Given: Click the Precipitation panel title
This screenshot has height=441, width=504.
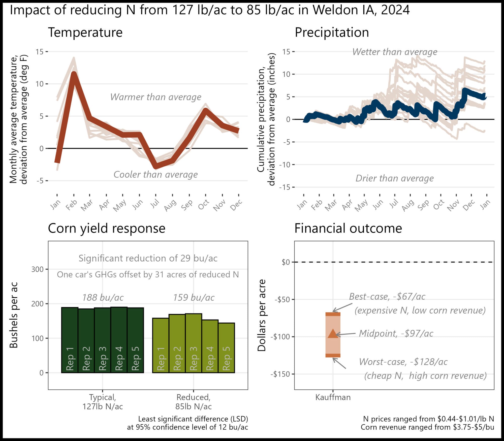Looking at the screenshot, I should click(x=332, y=33).
